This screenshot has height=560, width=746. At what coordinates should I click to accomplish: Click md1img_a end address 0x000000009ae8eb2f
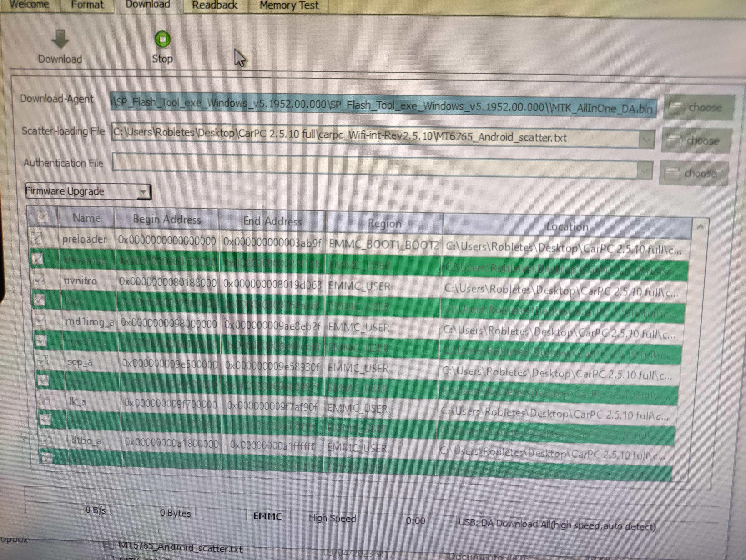click(272, 326)
